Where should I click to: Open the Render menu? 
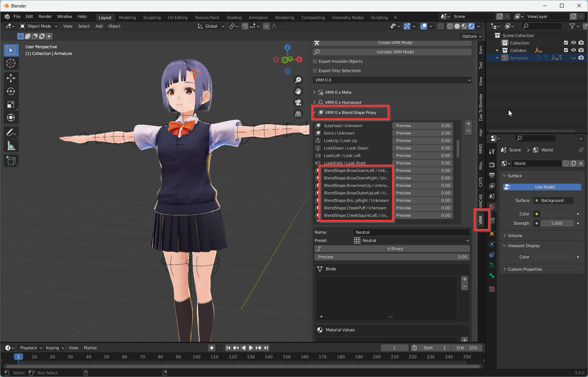pos(45,16)
